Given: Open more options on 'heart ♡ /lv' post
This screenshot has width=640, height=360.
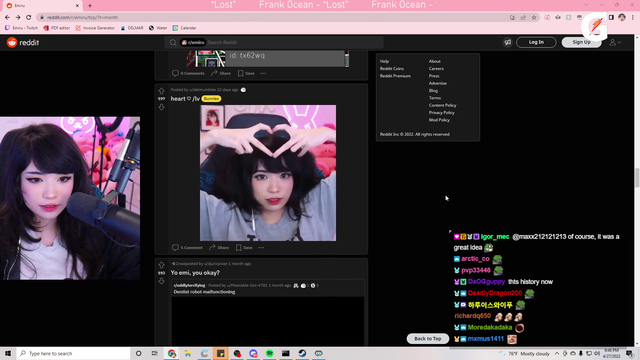Looking at the screenshot, I should 261,248.
